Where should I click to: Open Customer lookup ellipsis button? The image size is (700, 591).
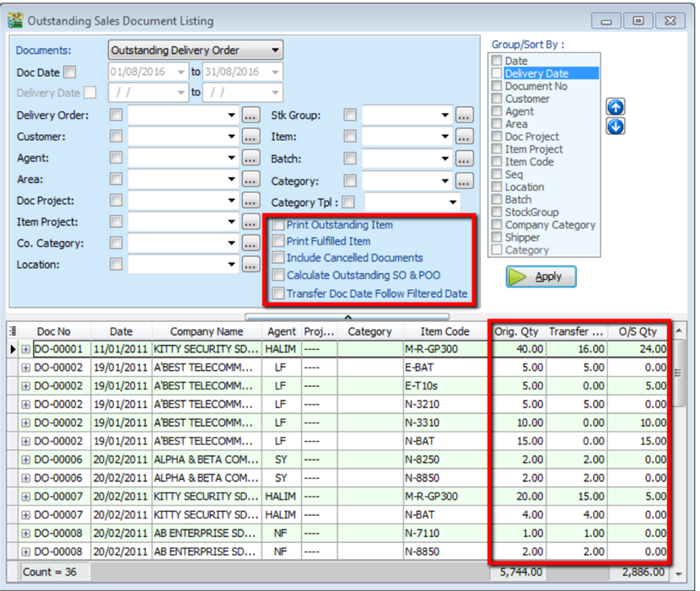pos(250,137)
